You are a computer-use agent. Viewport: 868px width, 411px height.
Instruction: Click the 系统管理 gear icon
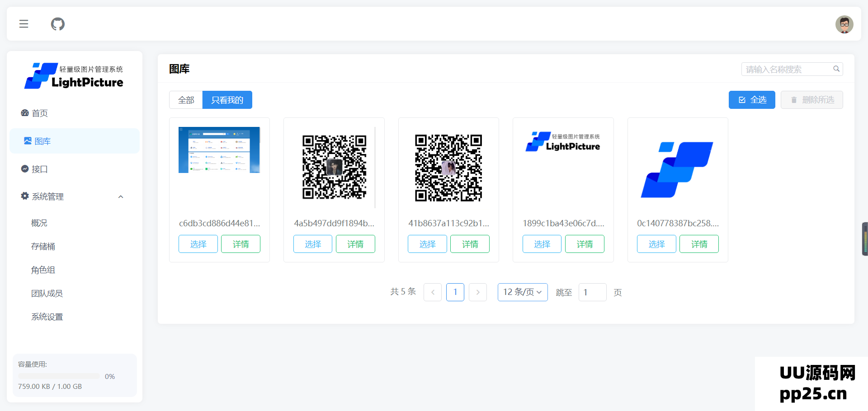24,196
